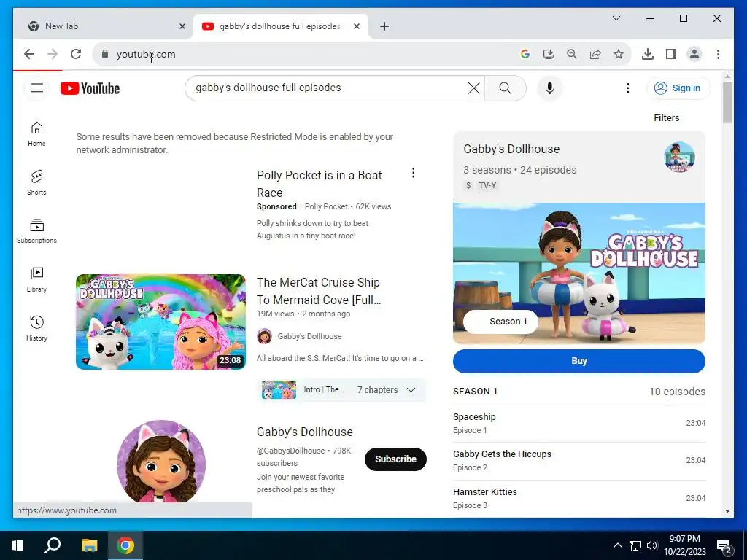Click Chrome icon in taskbar
747x560 pixels.
(x=125, y=545)
